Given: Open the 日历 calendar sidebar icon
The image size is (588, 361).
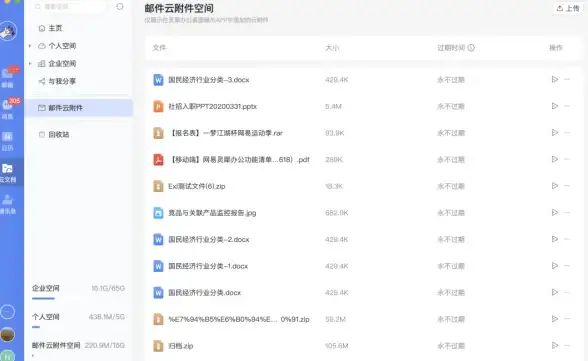Looking at the screenshot, I should coord(7,137).
